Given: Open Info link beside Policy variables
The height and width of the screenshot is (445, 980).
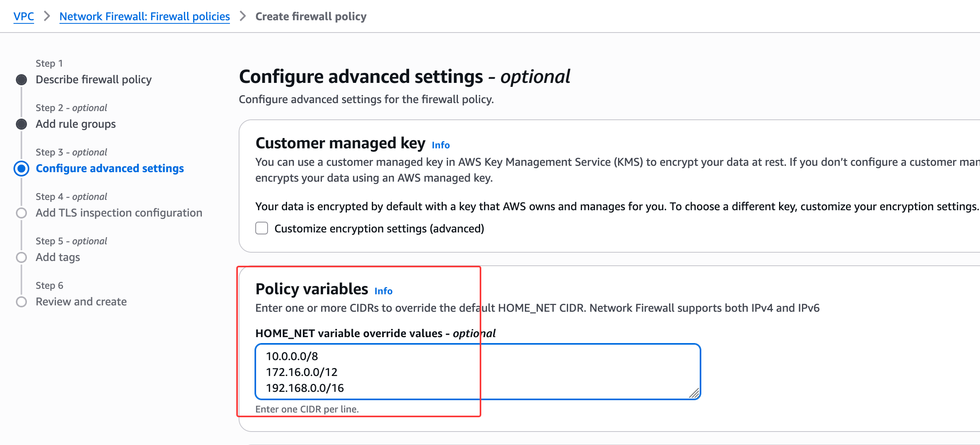Looking at the screenshot, I should [x=383, y=291].
